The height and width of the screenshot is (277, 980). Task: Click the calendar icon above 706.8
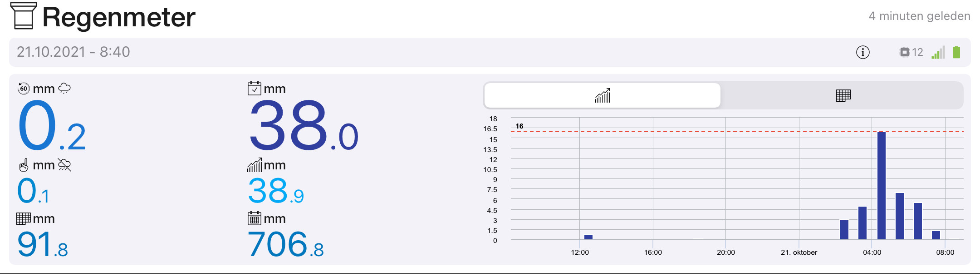(x=254, y=218)
